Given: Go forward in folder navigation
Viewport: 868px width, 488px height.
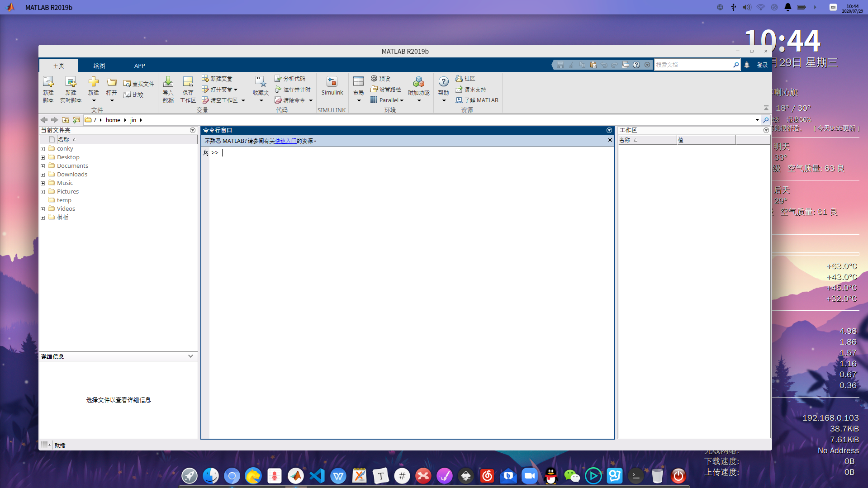Looking at the screenshot, I should [54, 120].
